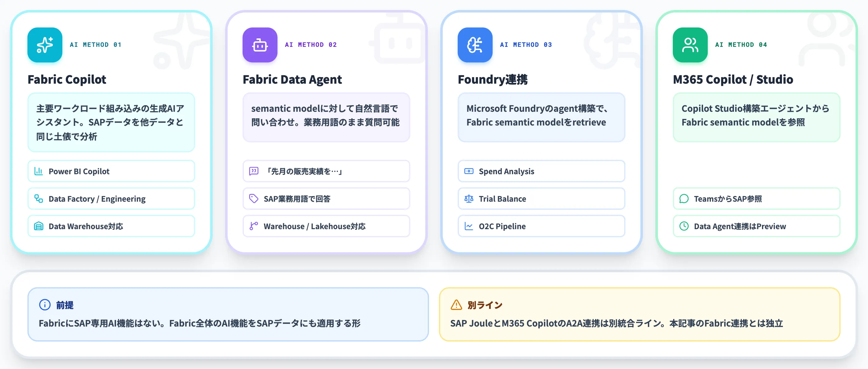Click the purple robot icon for AI Method 02

(x=260, y=45)
